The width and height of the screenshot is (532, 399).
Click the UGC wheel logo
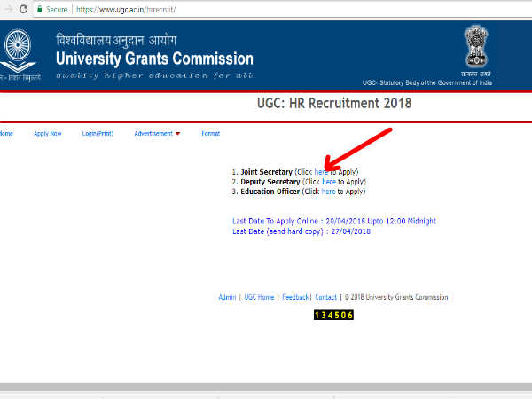coord(18,51)
